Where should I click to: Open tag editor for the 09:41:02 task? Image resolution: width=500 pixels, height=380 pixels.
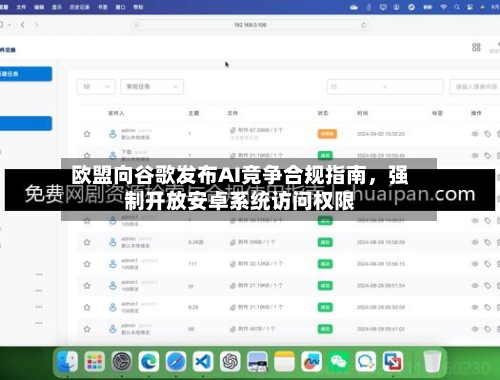[x=487, y=329]
